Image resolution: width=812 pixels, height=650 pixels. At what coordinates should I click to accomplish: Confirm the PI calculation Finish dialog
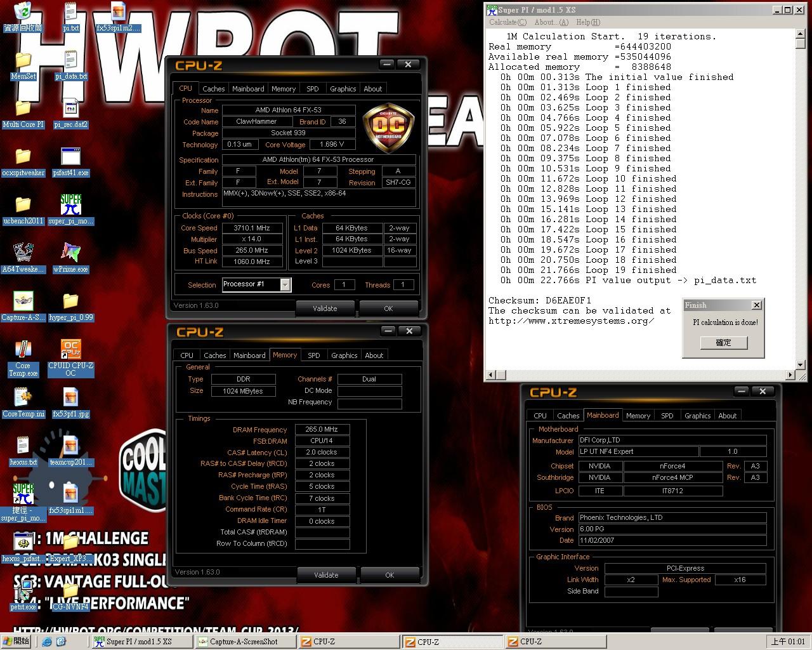click(723, 343)
